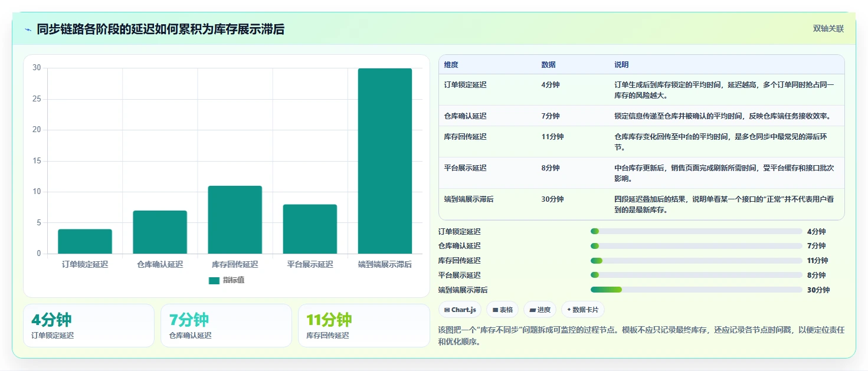Click the 仓库确认延迟 progress bar
Image resolution: width=868 pixels, height=371 pixels.
[696, 246]
